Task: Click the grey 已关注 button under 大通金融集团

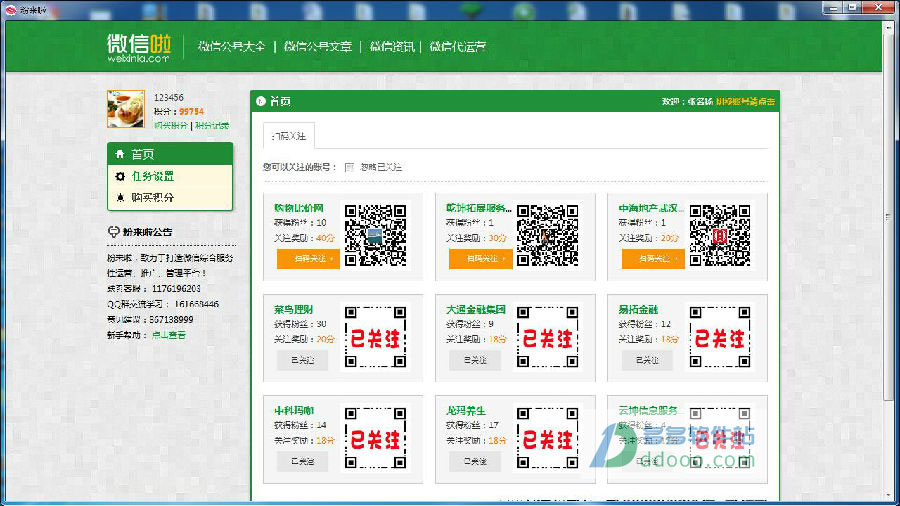Action: click(x=475, y=360)
